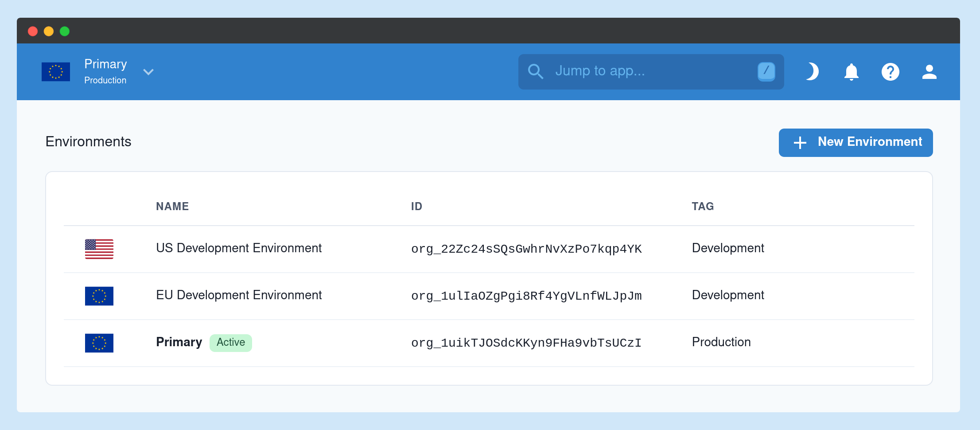Viewport: 980px width, 430px height.
Task: Toggle dark mode using the moon icon
Action: (812, 71)
